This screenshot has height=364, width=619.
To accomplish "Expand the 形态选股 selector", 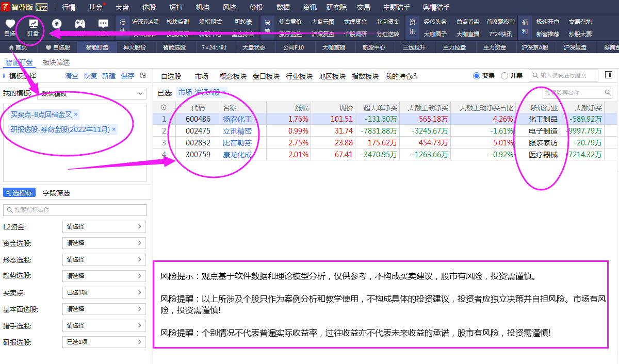I will point(104,259).
